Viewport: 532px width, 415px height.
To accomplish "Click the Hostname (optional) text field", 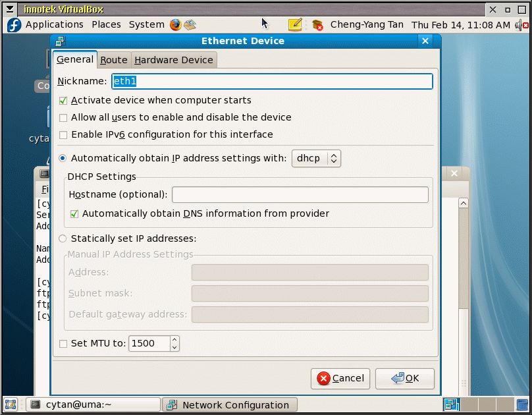I will pos(300,195).
